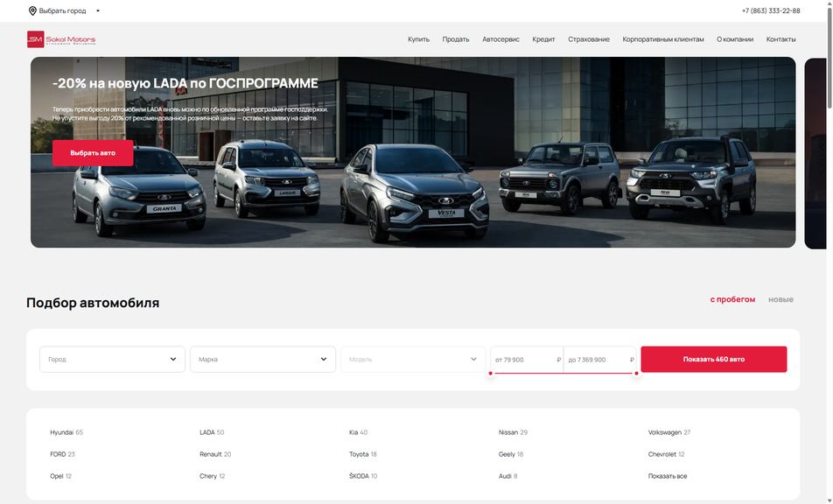The width and height of the screenshot is (833, 504).
Task: Click the next banner slide peeking right
Action: [815, 153]
